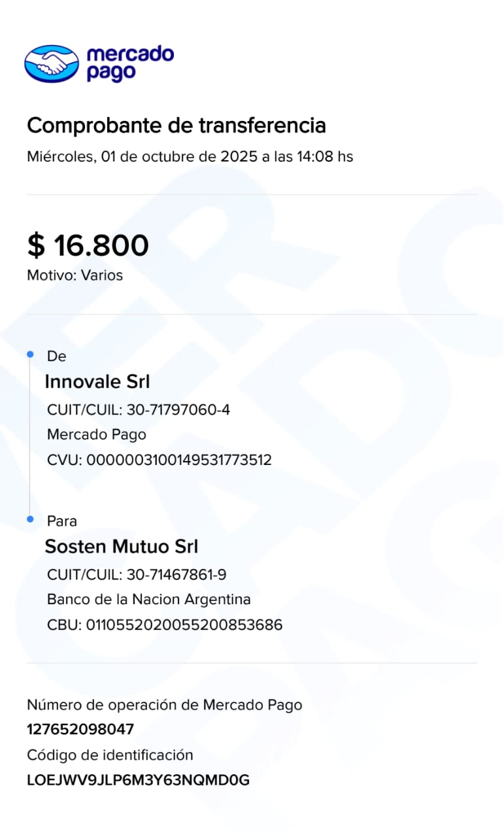Click the sender's Mercado Pago bank label
The width and height of the screenshot is (504, 837).
97,434
